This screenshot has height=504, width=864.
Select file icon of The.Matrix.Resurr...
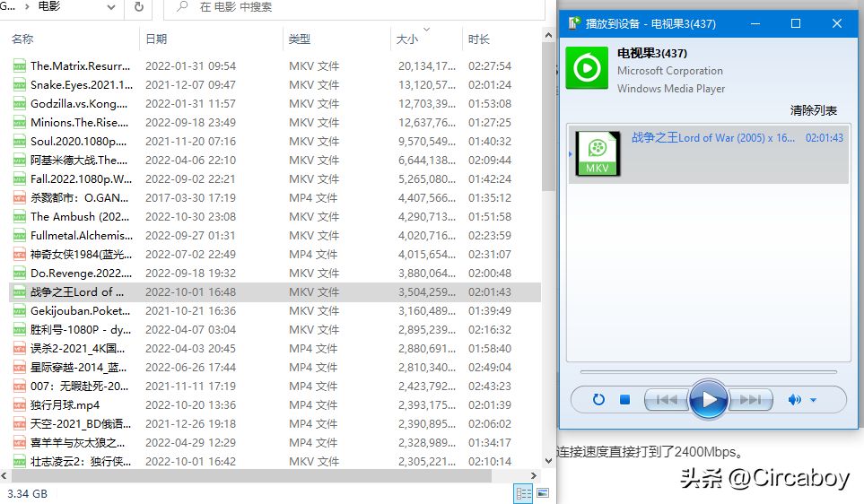(19, 66)
